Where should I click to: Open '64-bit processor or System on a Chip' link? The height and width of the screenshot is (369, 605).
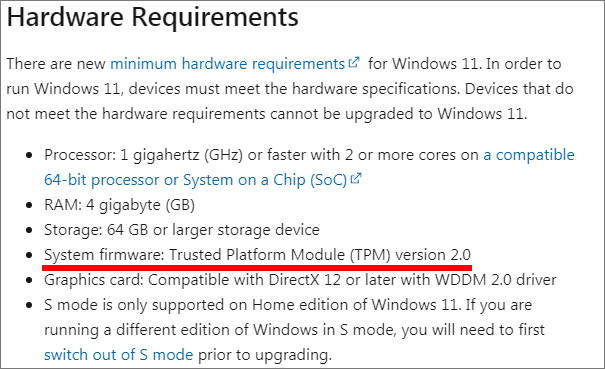pyautogui.click(x=195, y=180)
